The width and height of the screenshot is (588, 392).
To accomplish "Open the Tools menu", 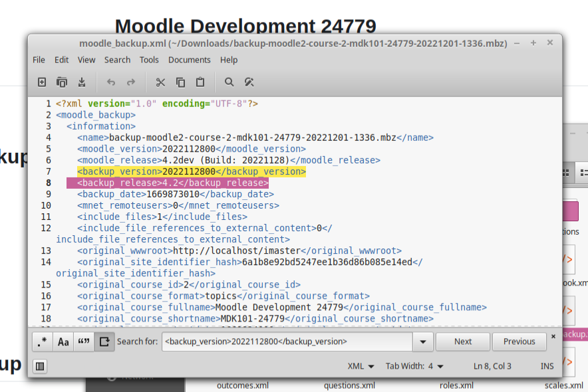I will 149,60.
